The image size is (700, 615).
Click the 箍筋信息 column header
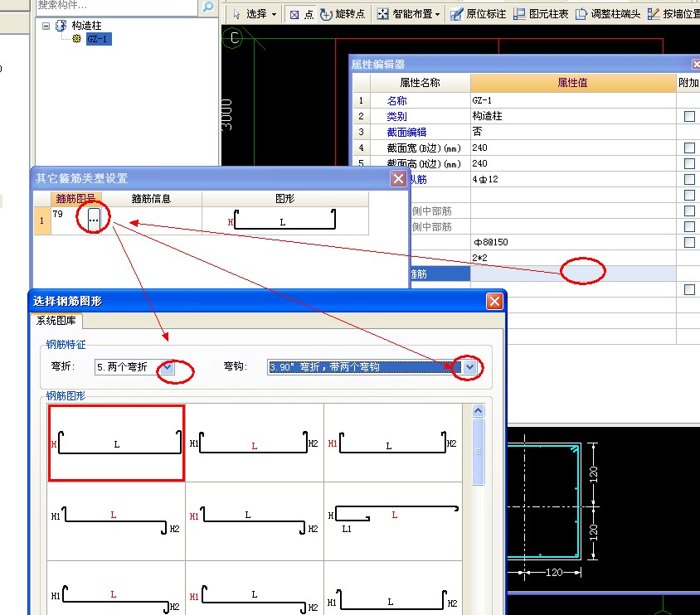pos(151,198)
